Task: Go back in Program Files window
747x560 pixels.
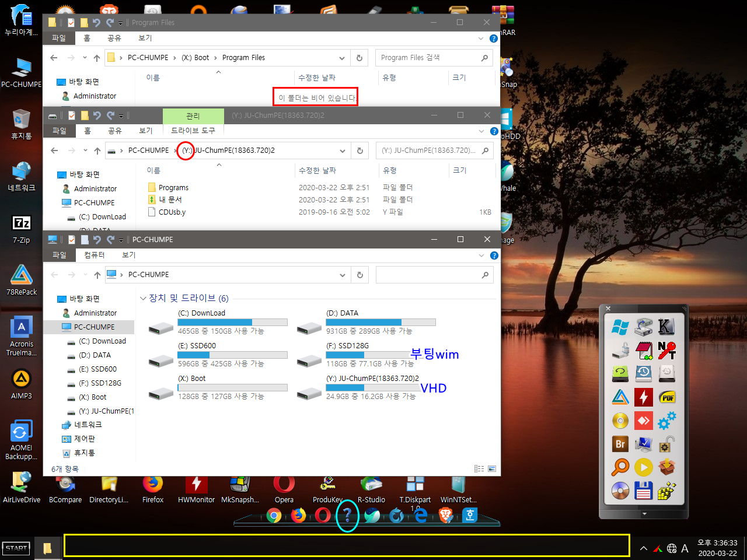Action: [x=54, y=58]
